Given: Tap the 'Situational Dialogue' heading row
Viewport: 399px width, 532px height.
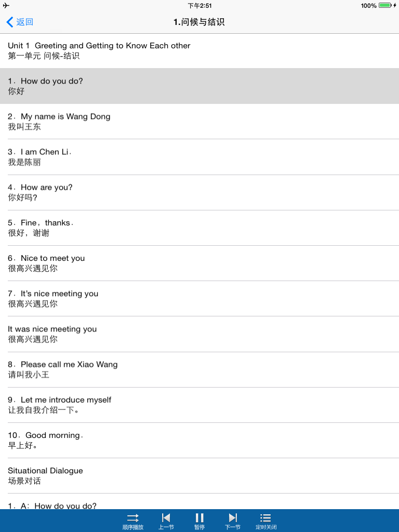Looking at the screenshot, I should pos(199,476).
